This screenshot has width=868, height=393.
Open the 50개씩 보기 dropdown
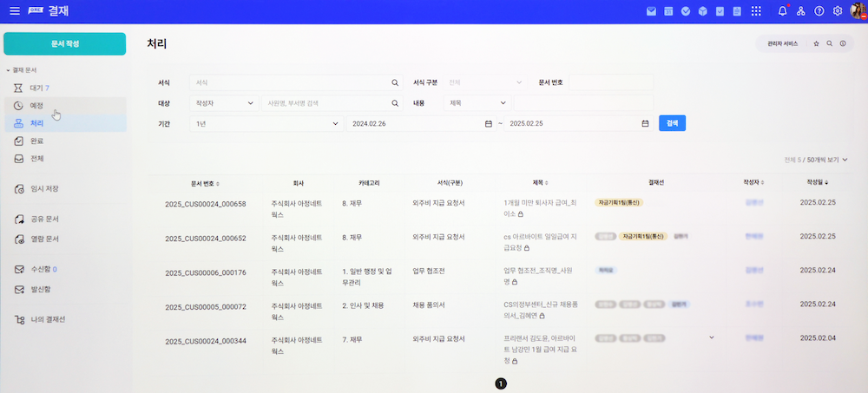tap(827, 160)
